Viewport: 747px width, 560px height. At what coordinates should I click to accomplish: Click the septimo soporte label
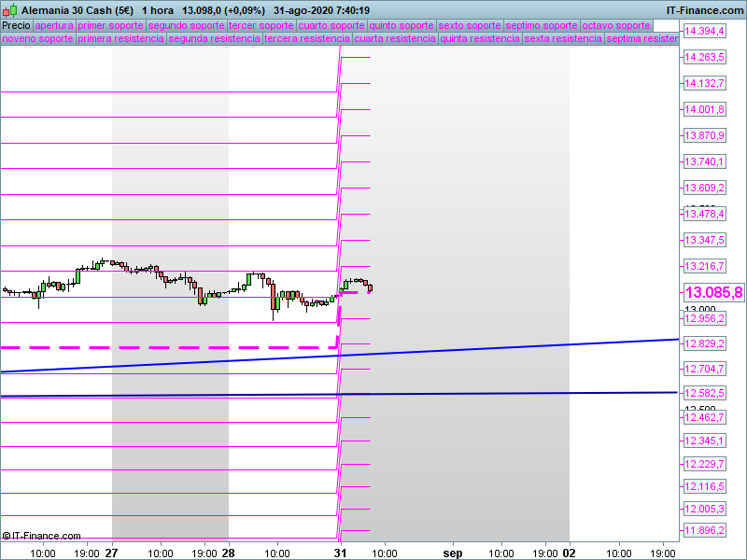[x=542, y=25]
